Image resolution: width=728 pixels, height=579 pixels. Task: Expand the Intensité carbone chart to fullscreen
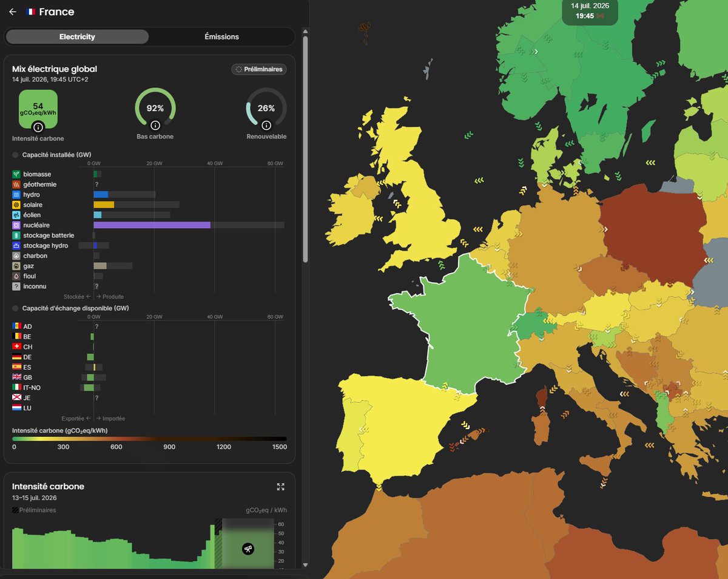(280, 487)
